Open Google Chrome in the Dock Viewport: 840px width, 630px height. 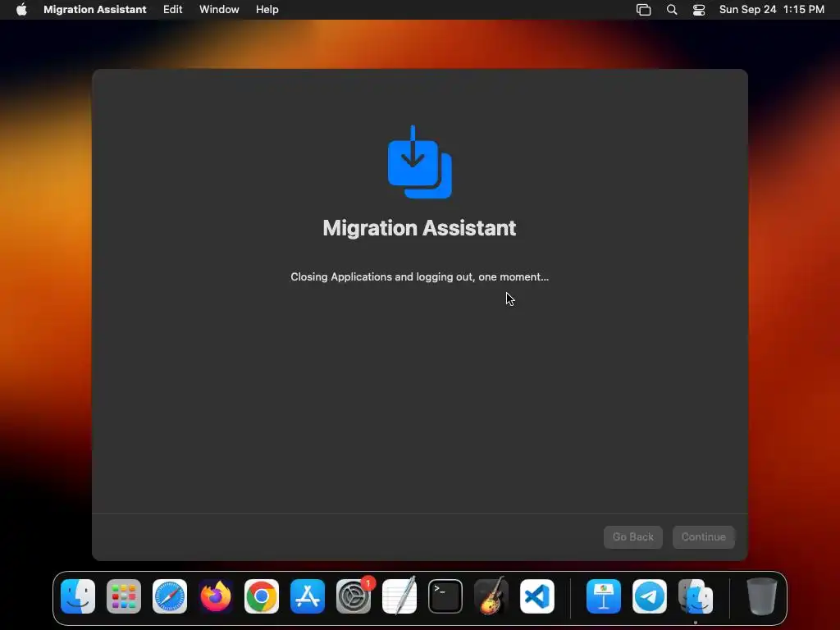click(x=262, y=596)
